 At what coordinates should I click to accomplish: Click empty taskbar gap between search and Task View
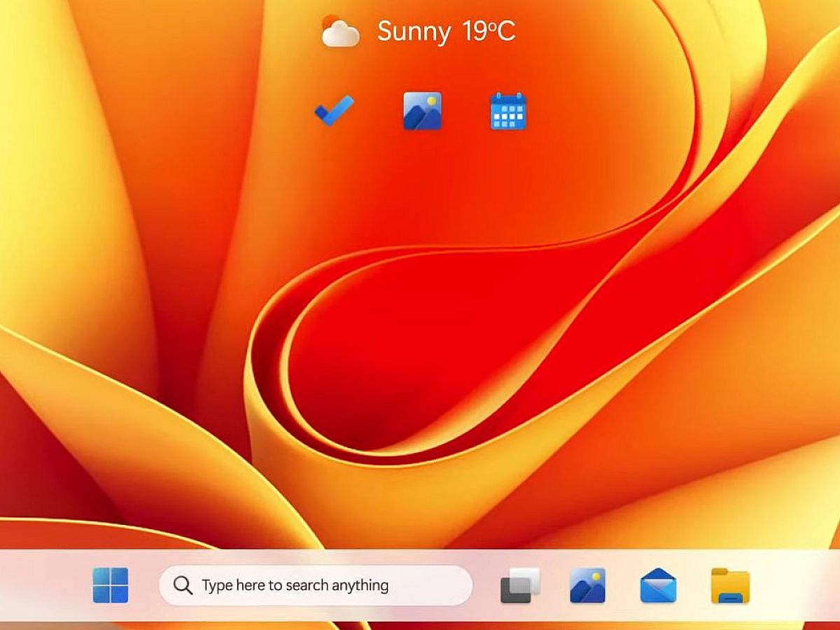(x=486, y=585)
